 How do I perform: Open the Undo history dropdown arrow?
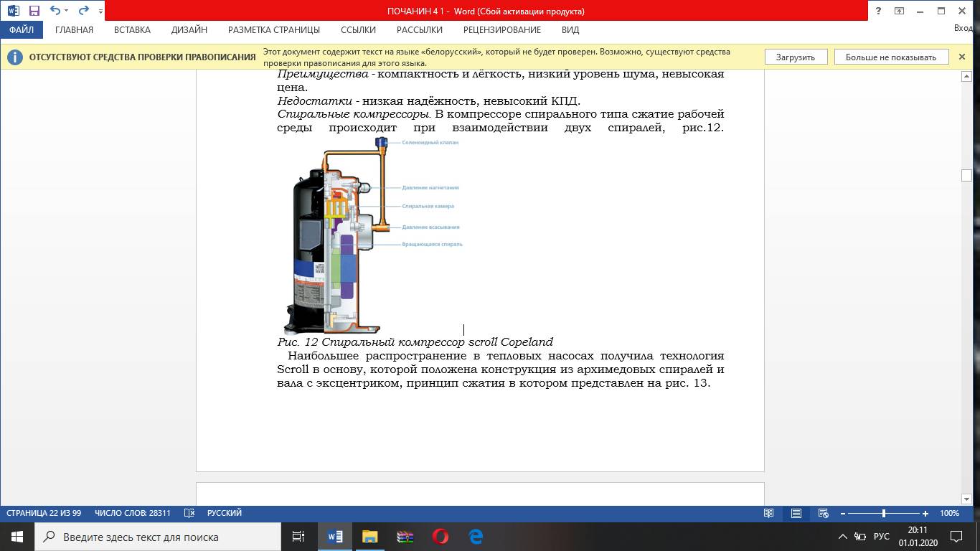pyautogui.click(x=67, y=11)
